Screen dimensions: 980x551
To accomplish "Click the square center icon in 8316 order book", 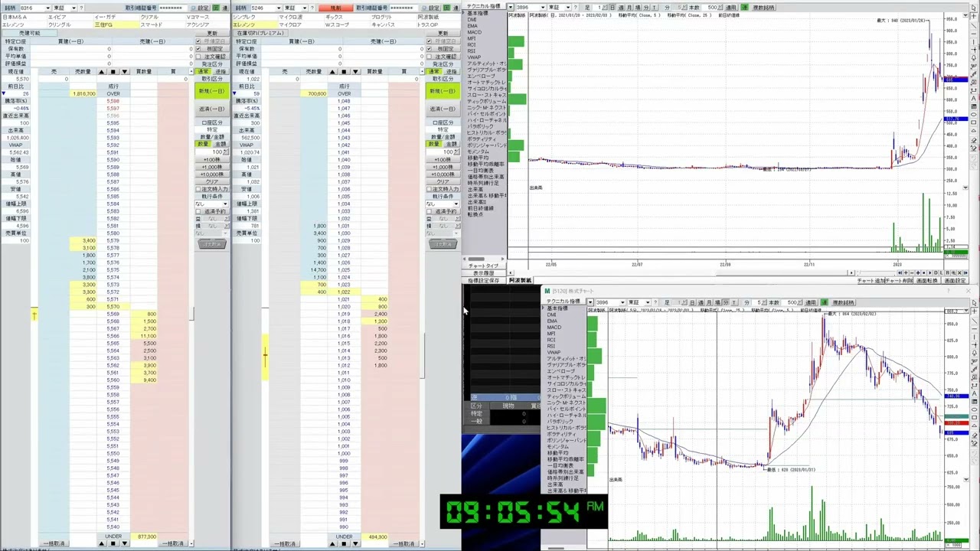I will [113, 72].
